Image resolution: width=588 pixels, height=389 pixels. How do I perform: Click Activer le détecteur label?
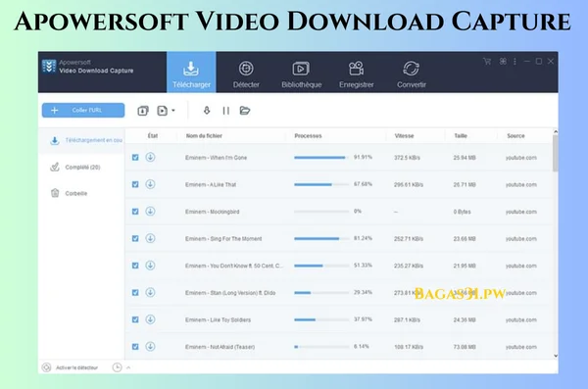pos(76,367)
